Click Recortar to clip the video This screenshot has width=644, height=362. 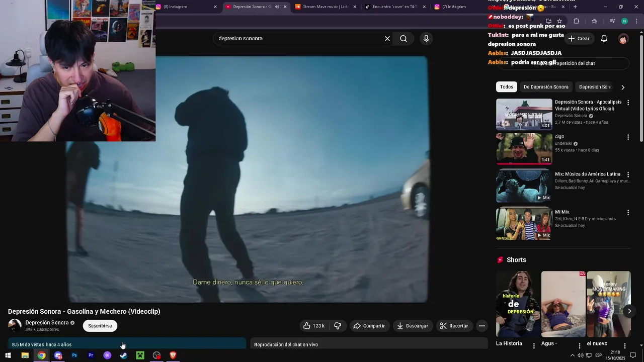[x=454, y=326]
